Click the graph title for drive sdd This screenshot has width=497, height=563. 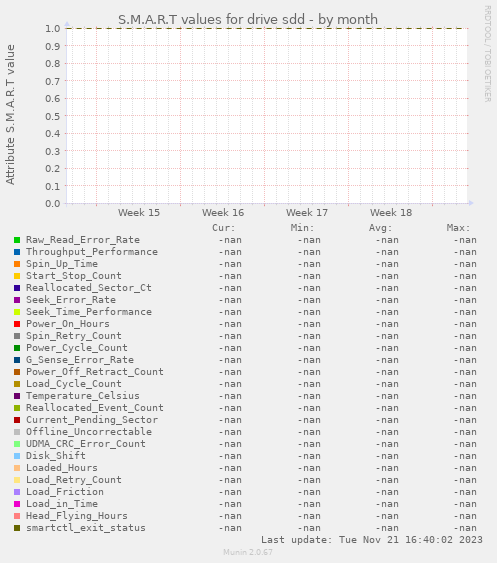248,19
